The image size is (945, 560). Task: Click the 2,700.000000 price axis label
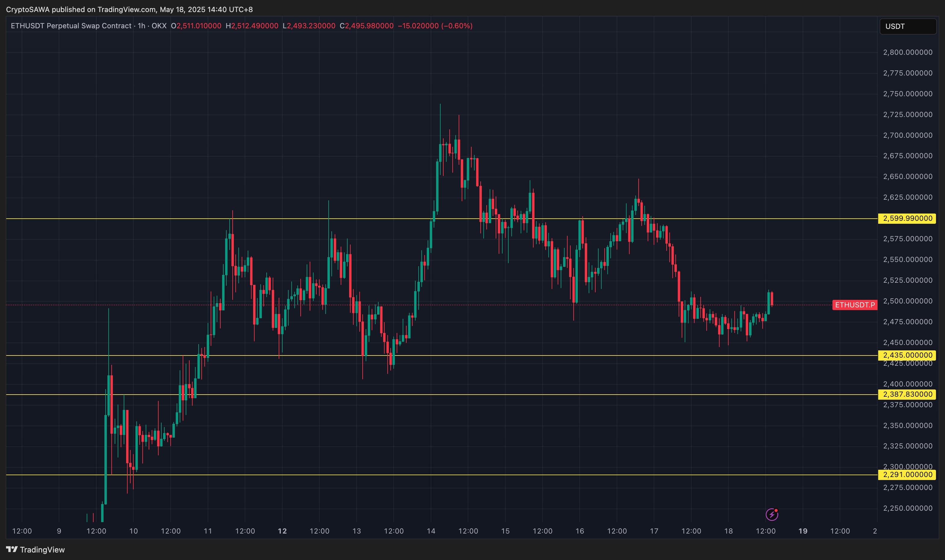(908, 135)
